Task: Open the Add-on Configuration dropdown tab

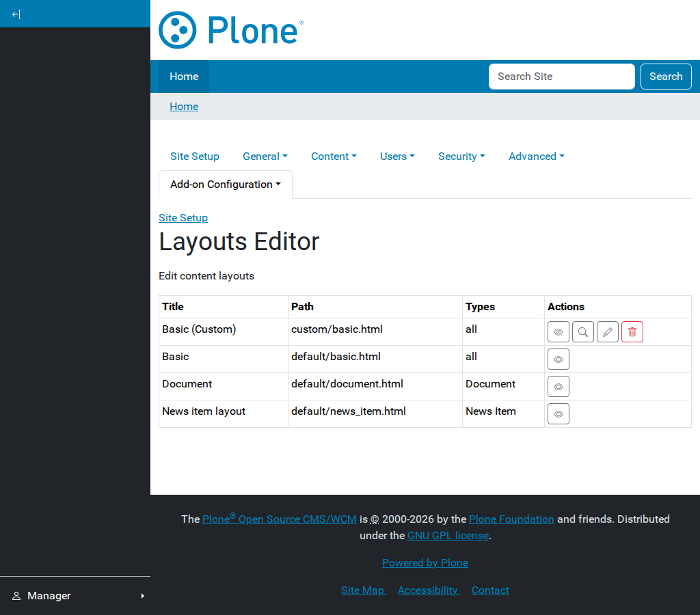Action: pyautogui.click(x=226, y=184)
